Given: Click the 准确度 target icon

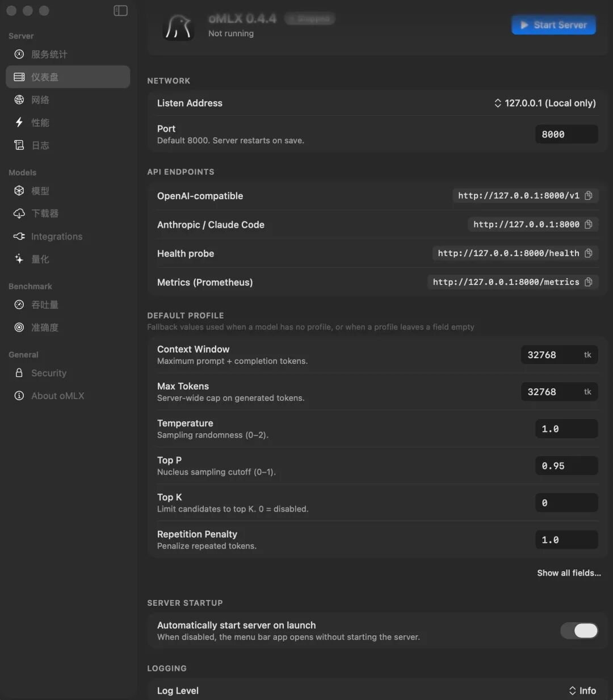Looking at the screenshot, I should click(19, 327).
